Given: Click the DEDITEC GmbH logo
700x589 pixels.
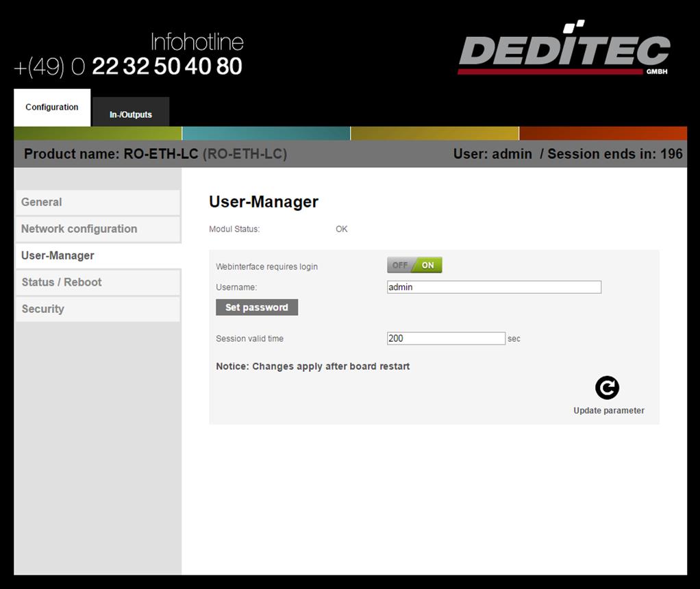Looking at the screenshot, I should [x=563, y=49].
